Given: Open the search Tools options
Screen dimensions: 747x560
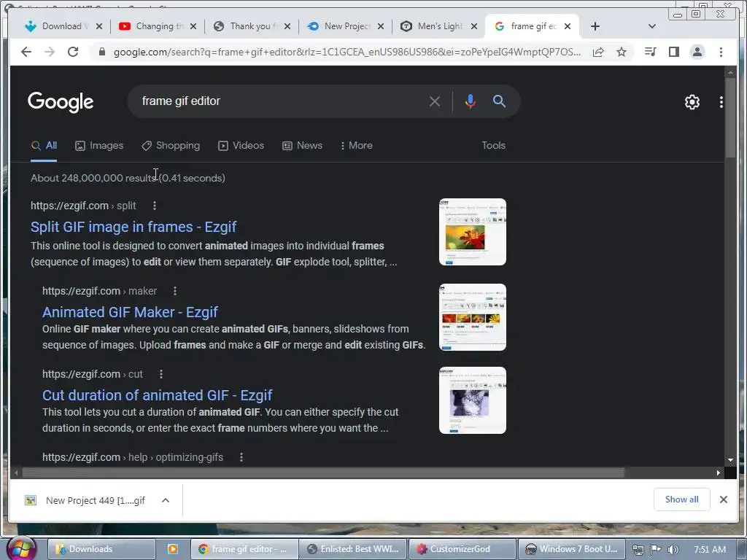Looking at the screenshot, I should coord(493,146).
